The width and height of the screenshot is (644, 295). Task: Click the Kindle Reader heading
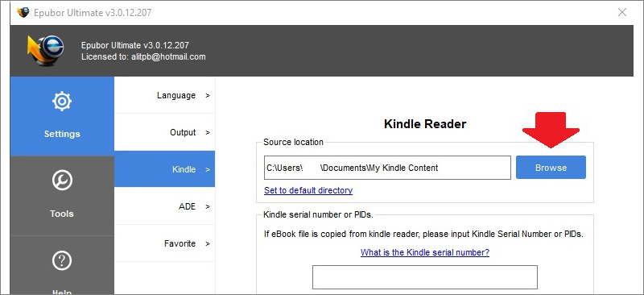(425, 124)
